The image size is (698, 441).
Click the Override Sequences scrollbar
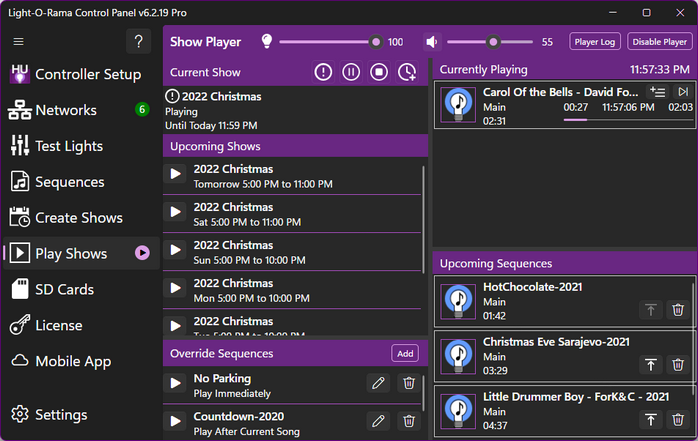point(423,393)
